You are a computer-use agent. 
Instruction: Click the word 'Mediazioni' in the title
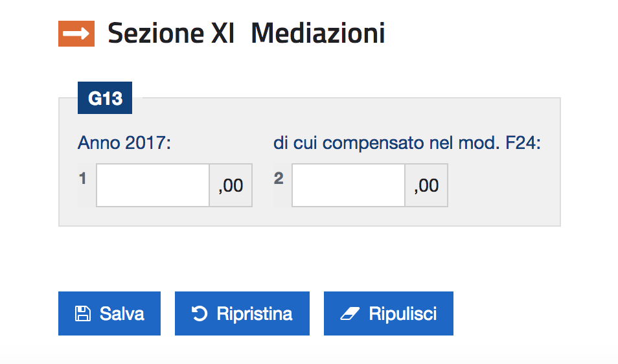point(317,34)
